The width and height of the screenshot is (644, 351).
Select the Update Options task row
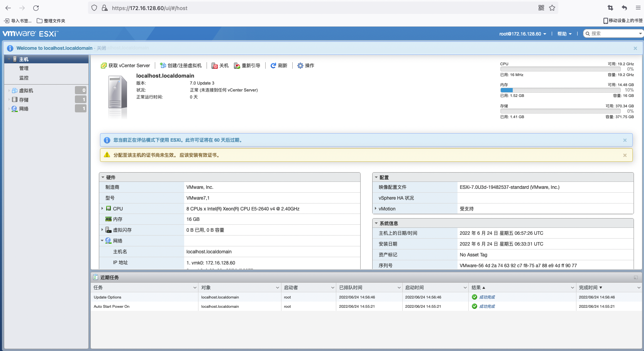(x=366, y=297)
